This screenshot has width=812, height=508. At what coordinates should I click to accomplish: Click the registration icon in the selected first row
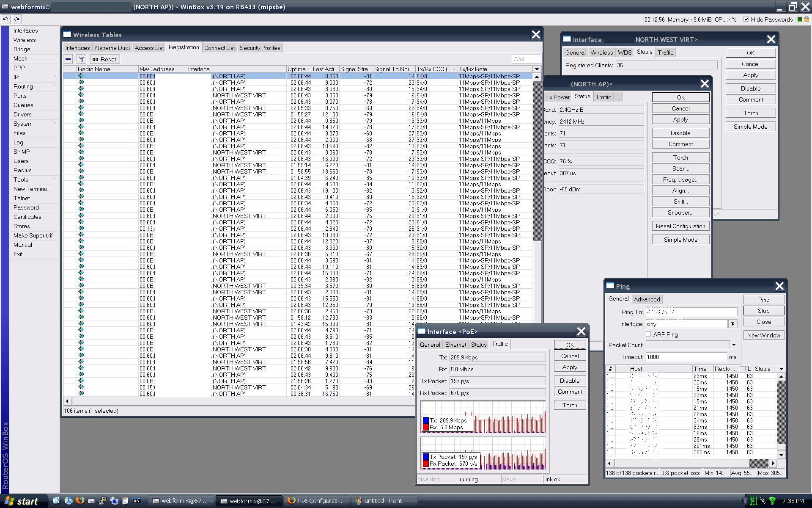pyautogui.click(x=81, y=76)
